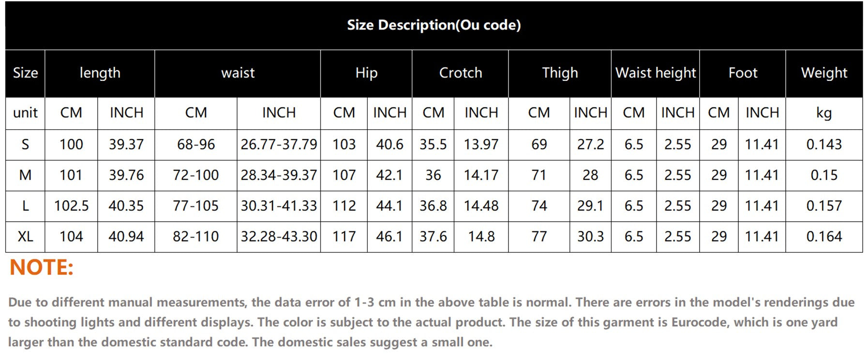Click the length cell reading 102.5
The image size is (868, 363).
(x=71, y=206)
